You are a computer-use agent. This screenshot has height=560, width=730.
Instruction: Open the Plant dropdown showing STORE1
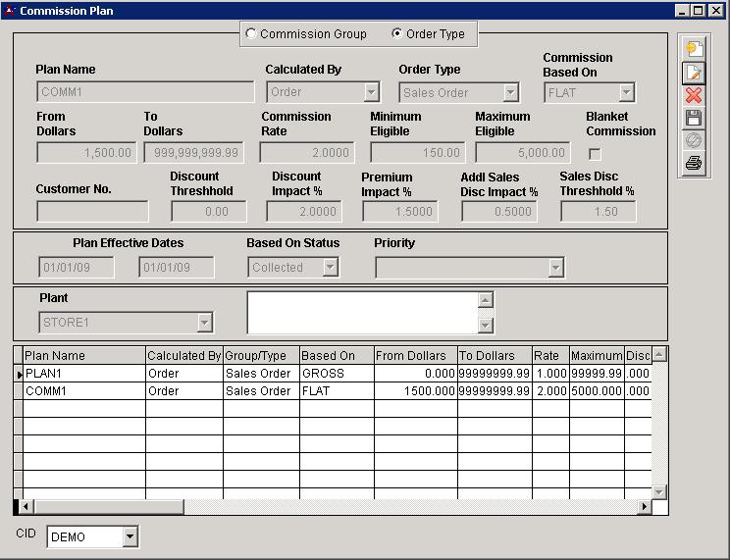[x=204, y=323]
